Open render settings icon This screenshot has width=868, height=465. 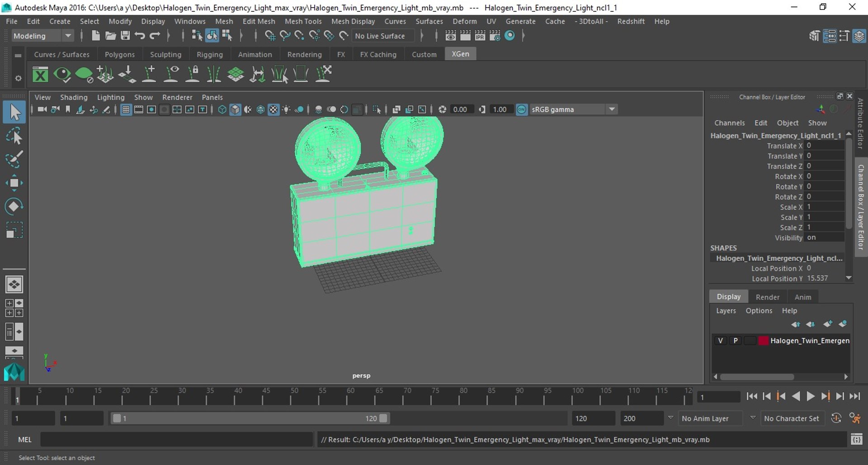pos(495,36)
